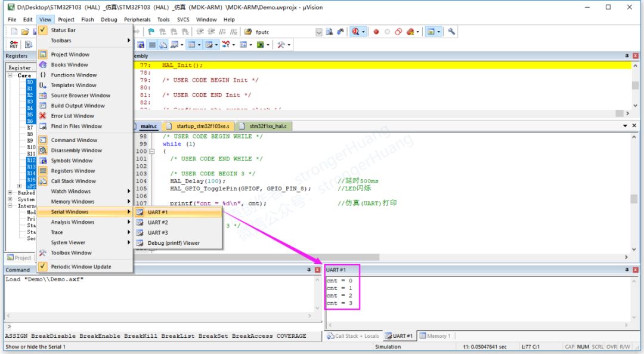Collapse the code block at line 100

click(151, 152)
